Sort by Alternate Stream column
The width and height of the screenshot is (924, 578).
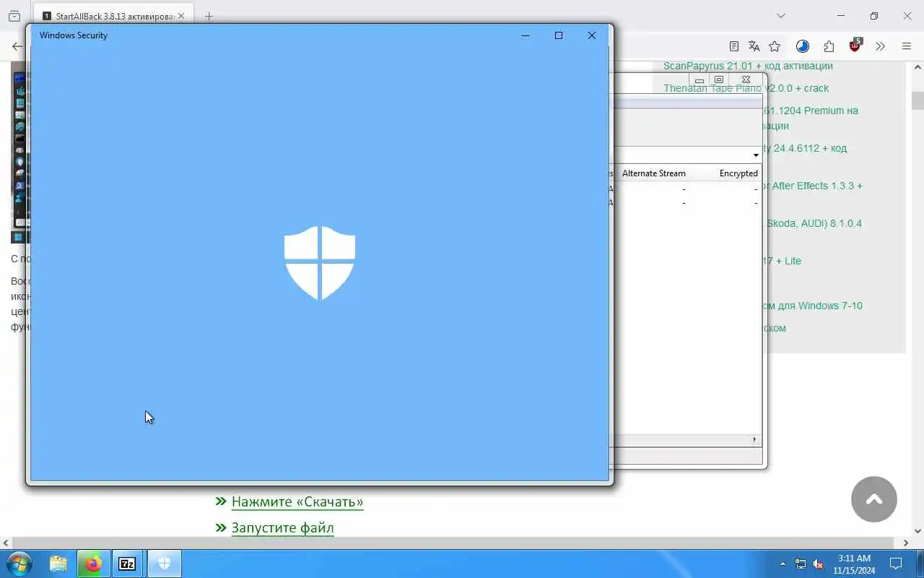pyautogui.click(x=653, y=173)
